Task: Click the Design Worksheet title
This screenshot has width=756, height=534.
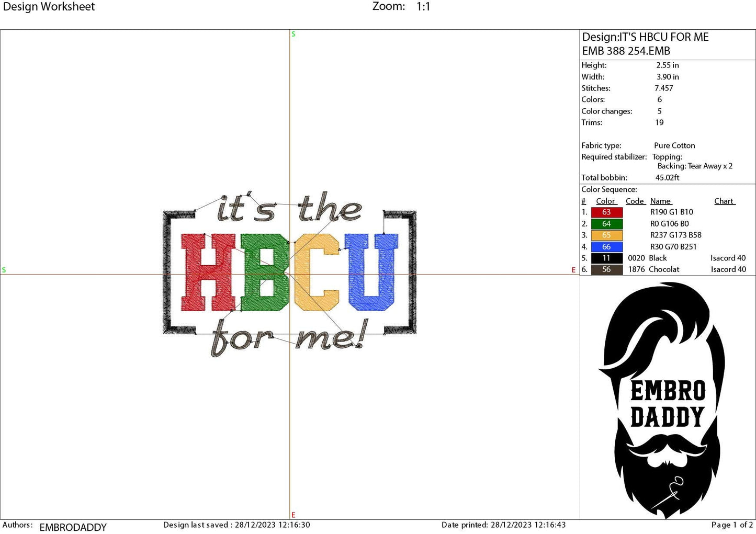Action: [x=50, y=7]
